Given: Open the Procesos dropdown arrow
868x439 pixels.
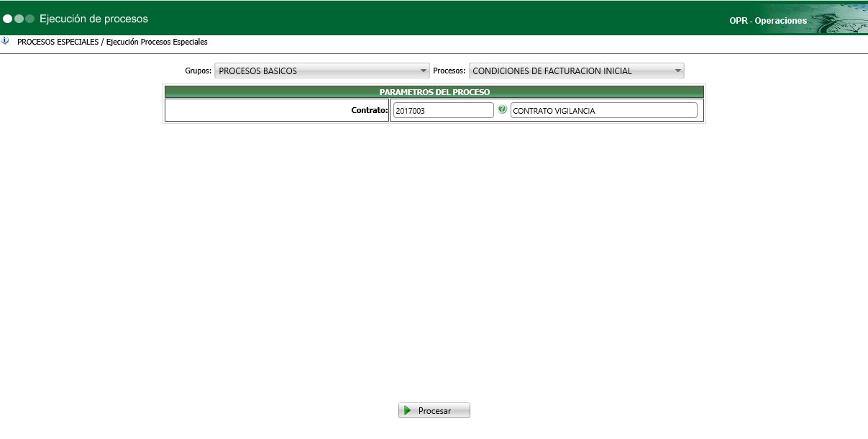Looking at the screenshot, I should [678, 71].
